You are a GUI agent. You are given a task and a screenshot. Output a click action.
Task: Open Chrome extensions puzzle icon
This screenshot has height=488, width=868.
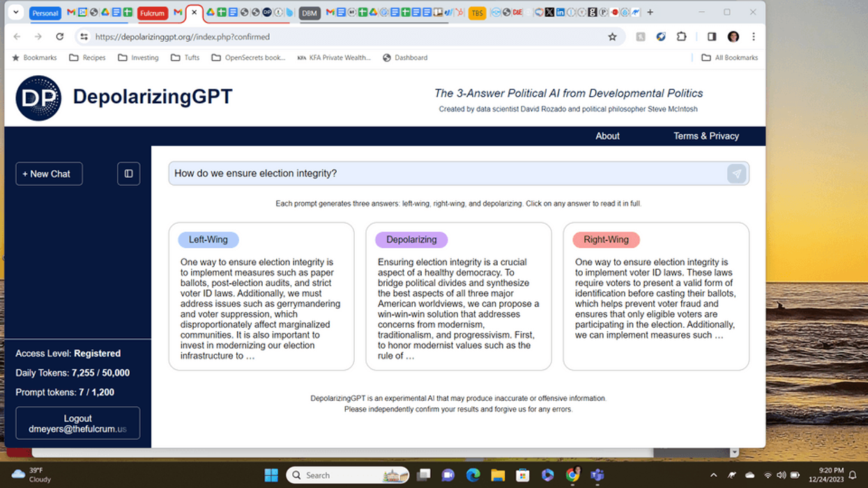(x=681, y=37)
